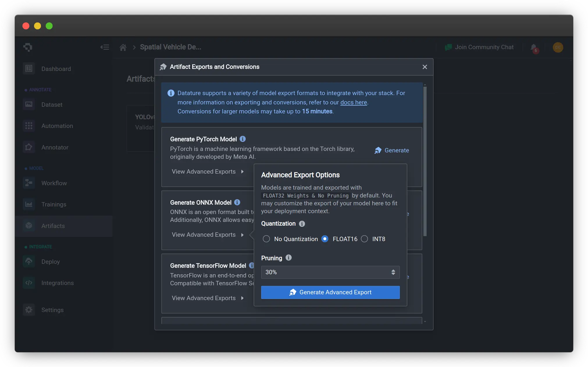Click the home breadcrumb icon
The width and height of the screenshot is (588, 367).
click(x=123, y=47)
